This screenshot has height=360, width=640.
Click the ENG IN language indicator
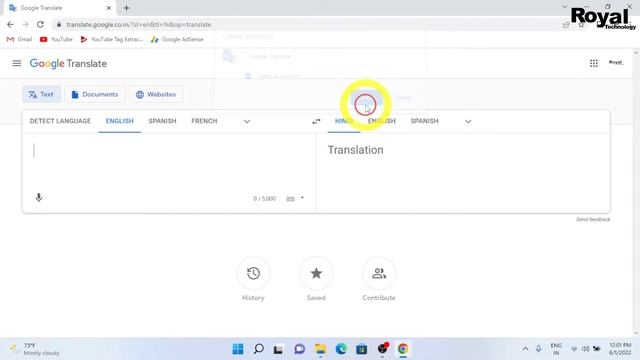[556, 349]
